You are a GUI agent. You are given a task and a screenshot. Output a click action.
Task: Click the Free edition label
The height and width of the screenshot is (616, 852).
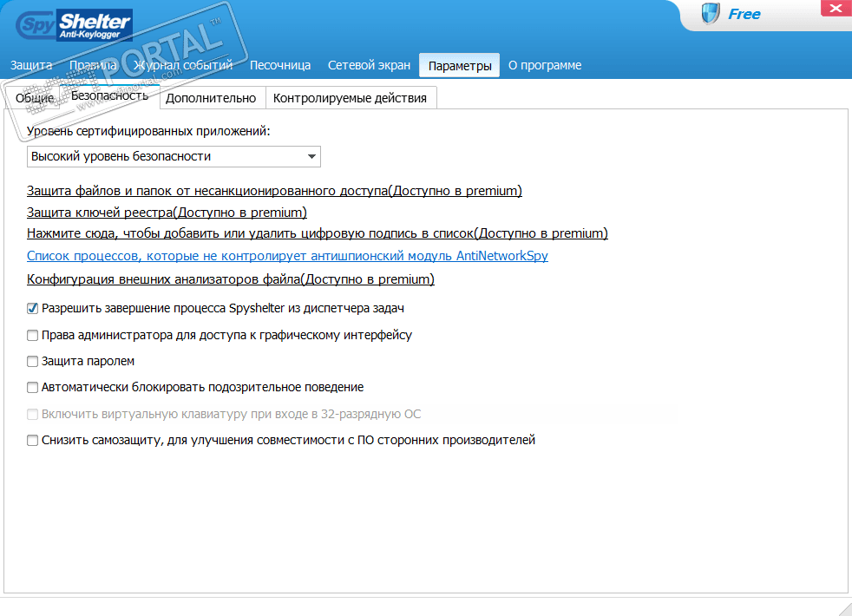(744, 14)
